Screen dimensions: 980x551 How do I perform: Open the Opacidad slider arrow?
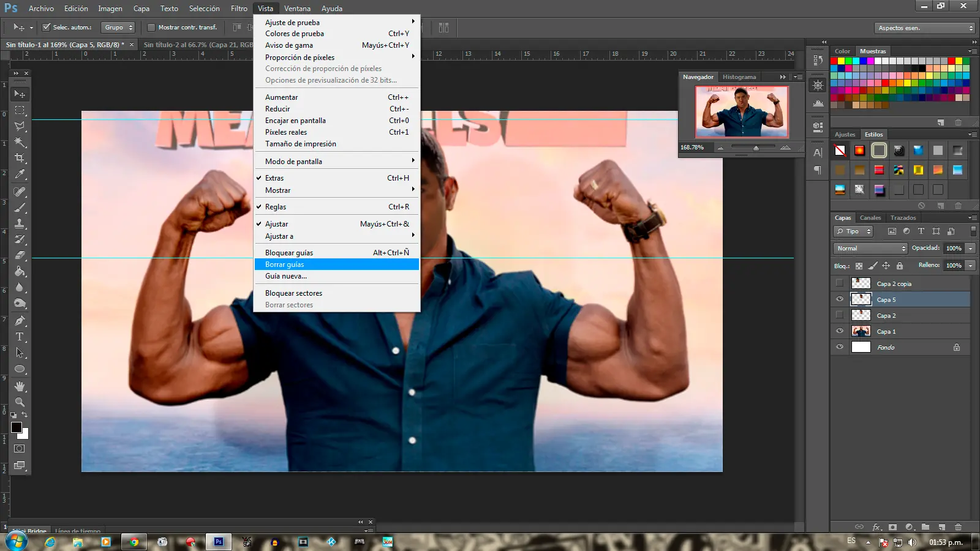(970, 249)
